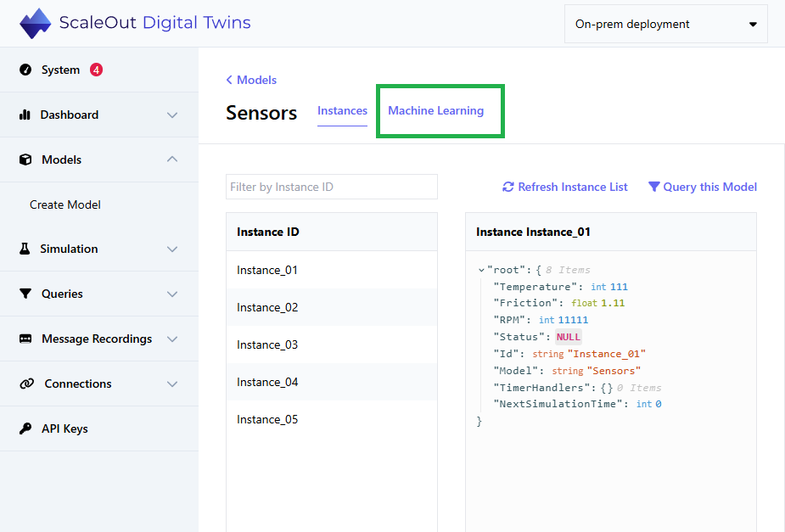Click the Connections link icon

click(x=26, y=384)
